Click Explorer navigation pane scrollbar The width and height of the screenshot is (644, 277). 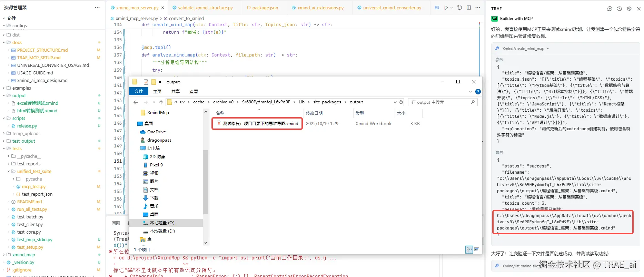[206, 182]
